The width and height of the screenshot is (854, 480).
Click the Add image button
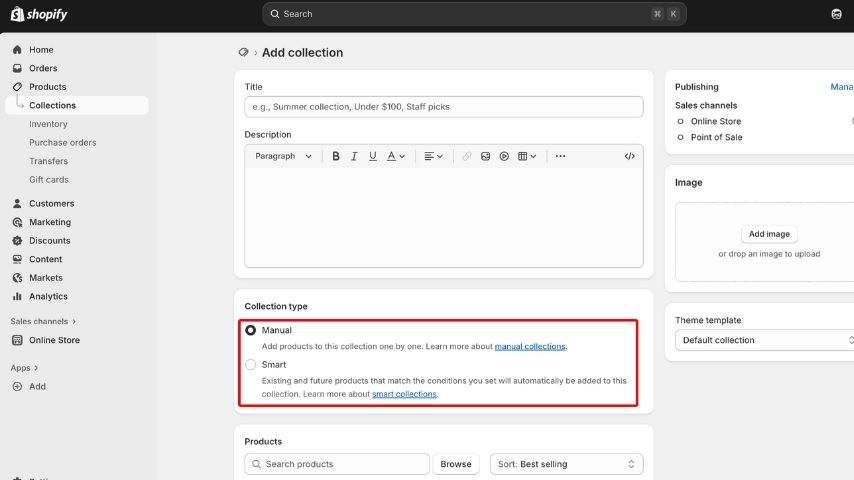769,234
